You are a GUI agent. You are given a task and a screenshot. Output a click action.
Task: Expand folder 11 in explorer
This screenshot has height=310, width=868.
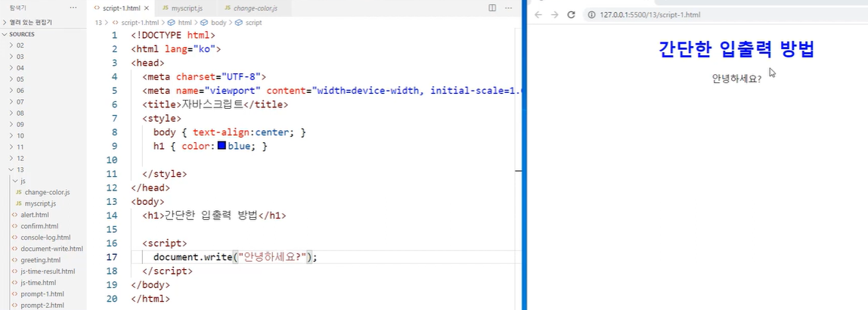click(x=43, y=147)
